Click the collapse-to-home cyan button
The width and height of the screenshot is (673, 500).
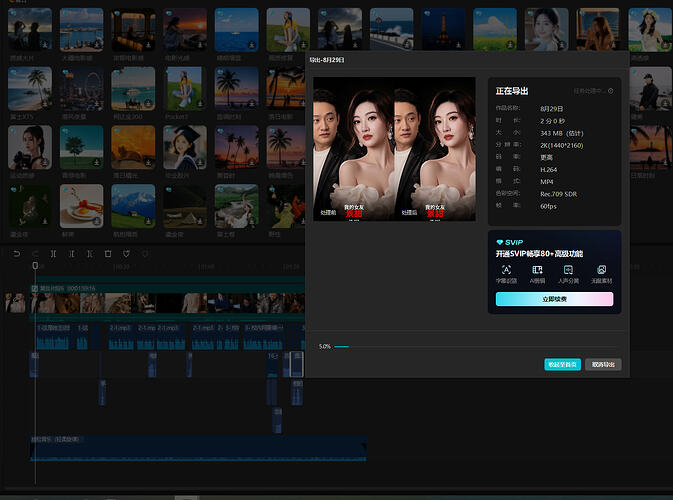[562, 364]
